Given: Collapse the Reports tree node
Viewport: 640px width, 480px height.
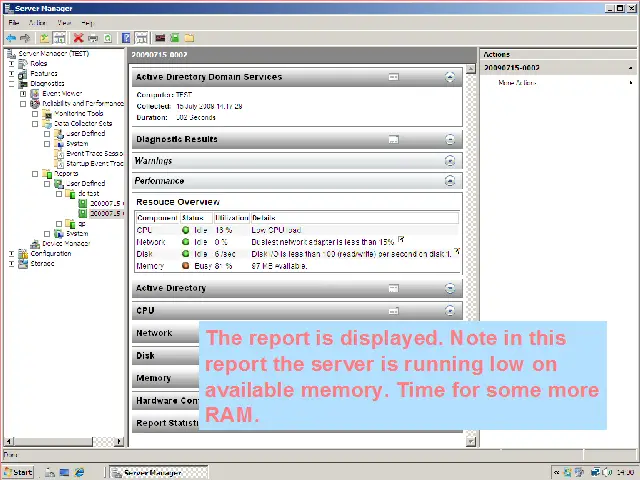Looking at the screenshot, I should point(35,174).
